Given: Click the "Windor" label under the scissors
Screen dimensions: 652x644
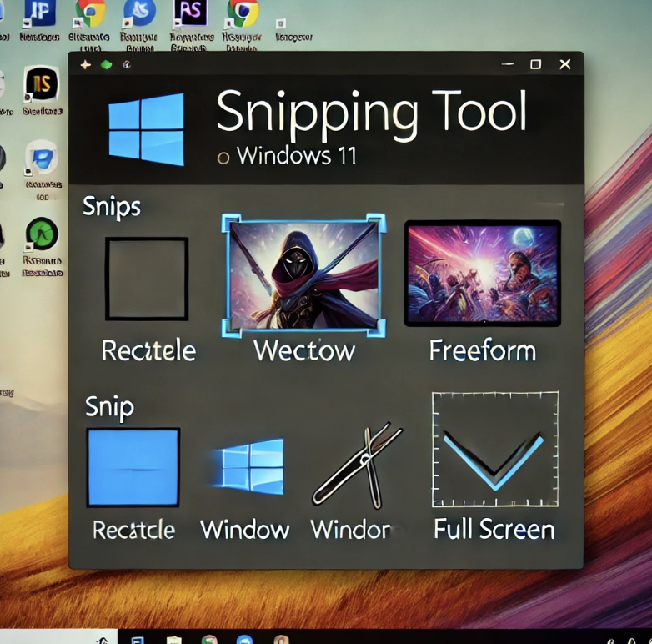Looking at the screenshot, I should (351, 530).
